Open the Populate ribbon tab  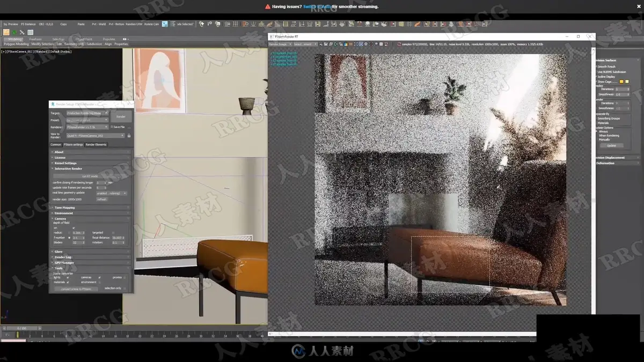[109, 39]
